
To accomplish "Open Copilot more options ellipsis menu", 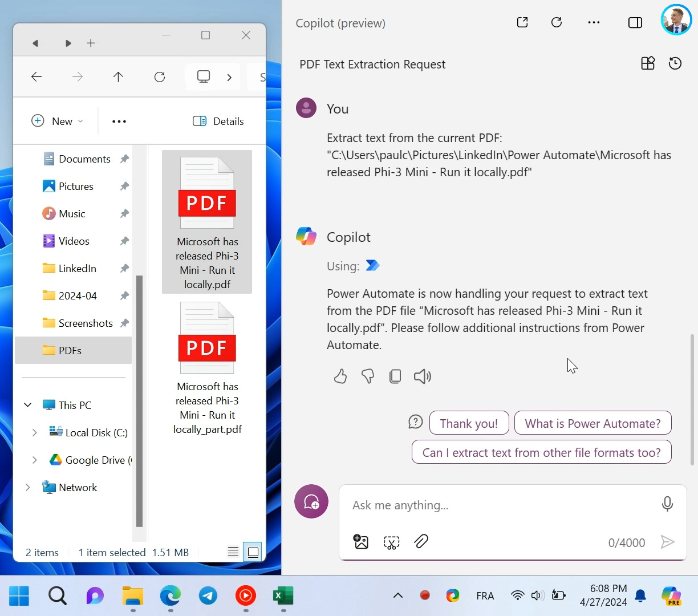I will tap(594, 22).
